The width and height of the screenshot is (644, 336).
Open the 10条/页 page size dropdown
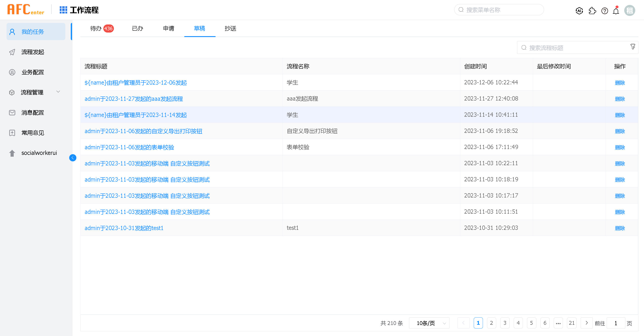(429, 323)
